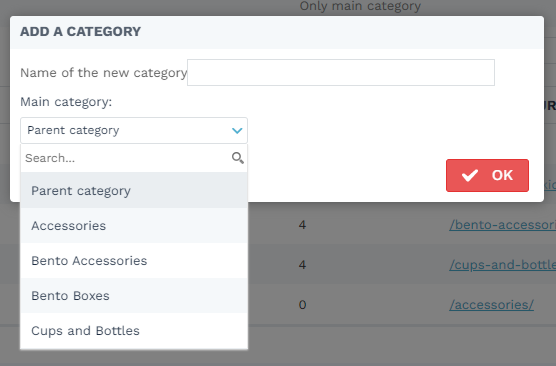Click the blue chevron arrow of Parent category
Viewport: 556px width, 366px height.
[237, 131]
